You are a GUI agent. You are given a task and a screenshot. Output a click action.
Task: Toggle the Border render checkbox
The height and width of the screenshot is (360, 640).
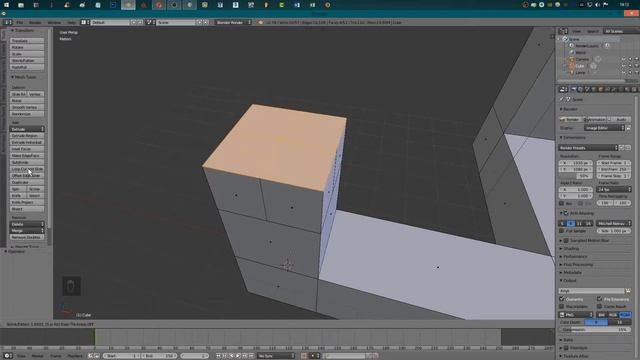[562, 203]
